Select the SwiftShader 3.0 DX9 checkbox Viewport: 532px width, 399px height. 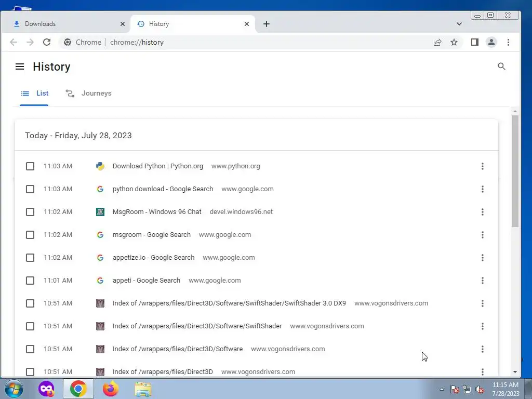pos(30,303)
